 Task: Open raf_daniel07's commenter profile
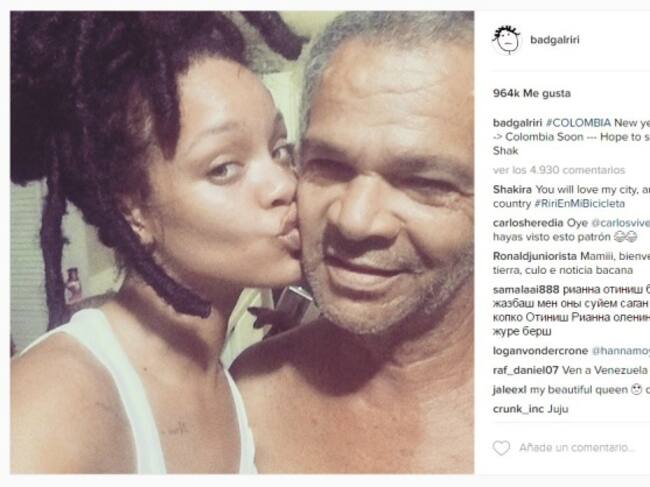click(x=526, y=370)
